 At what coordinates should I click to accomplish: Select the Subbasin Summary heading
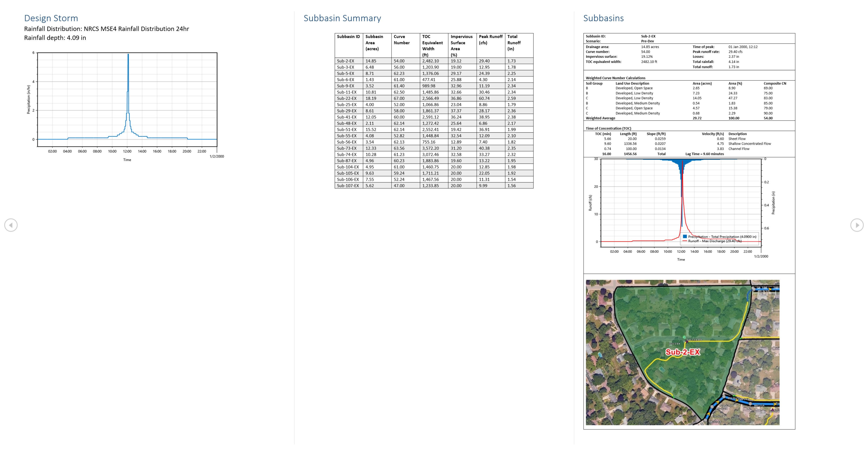[342, 18]
